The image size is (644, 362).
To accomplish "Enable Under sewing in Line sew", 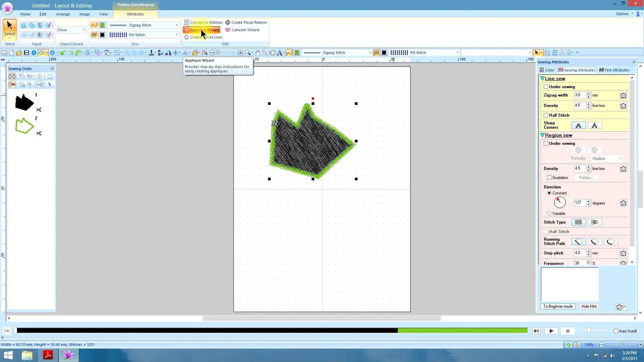I will click(x=546, y=87).
